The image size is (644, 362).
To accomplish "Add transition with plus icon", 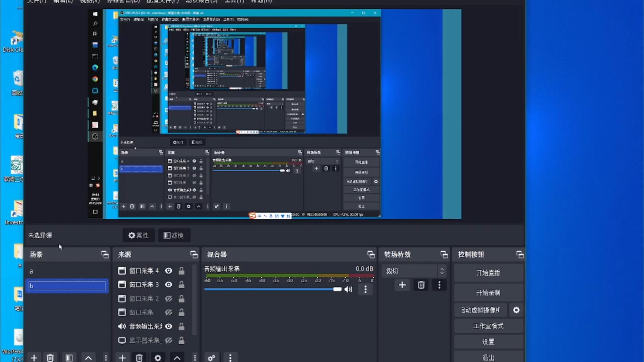I will coord(402,285).
